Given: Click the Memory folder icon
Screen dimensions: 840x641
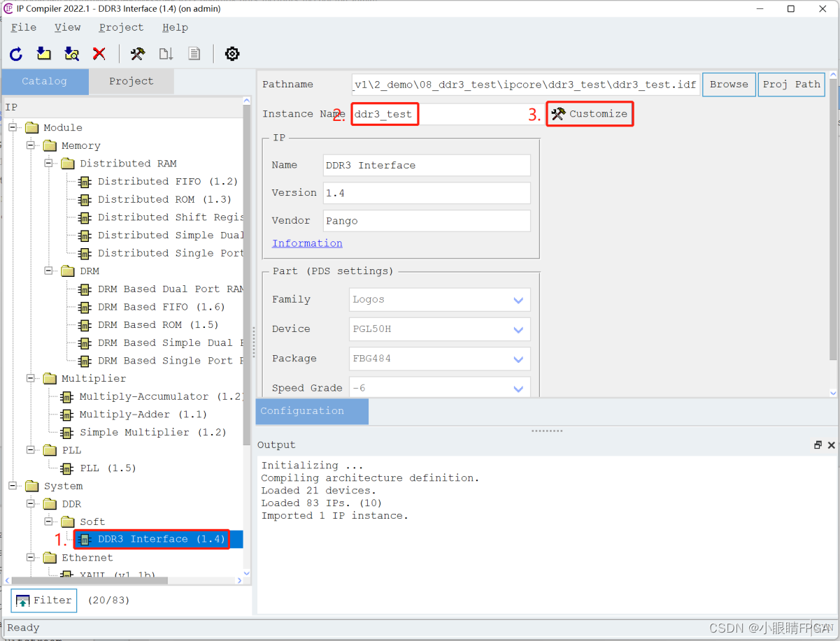Looking at the screenshot, I should [49, 145].
